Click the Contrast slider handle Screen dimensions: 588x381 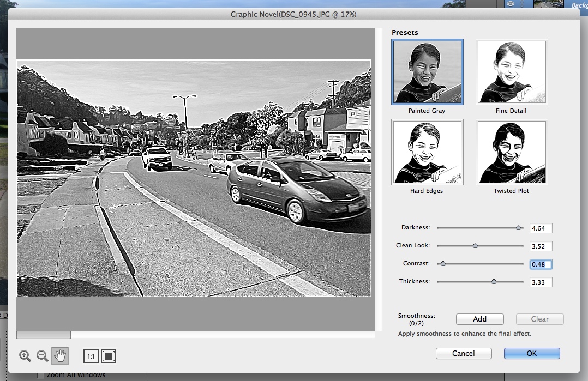pyautogui.click(x=443, y=264)
